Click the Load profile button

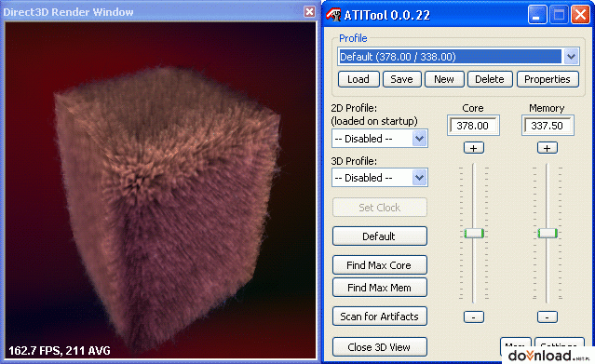click(358, 79)
